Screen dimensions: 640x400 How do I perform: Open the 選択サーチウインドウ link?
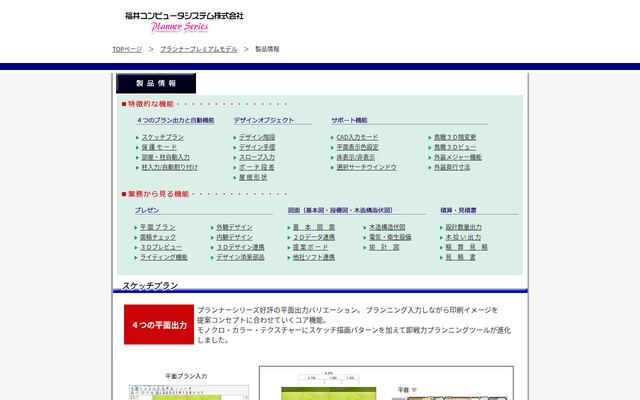366,167
